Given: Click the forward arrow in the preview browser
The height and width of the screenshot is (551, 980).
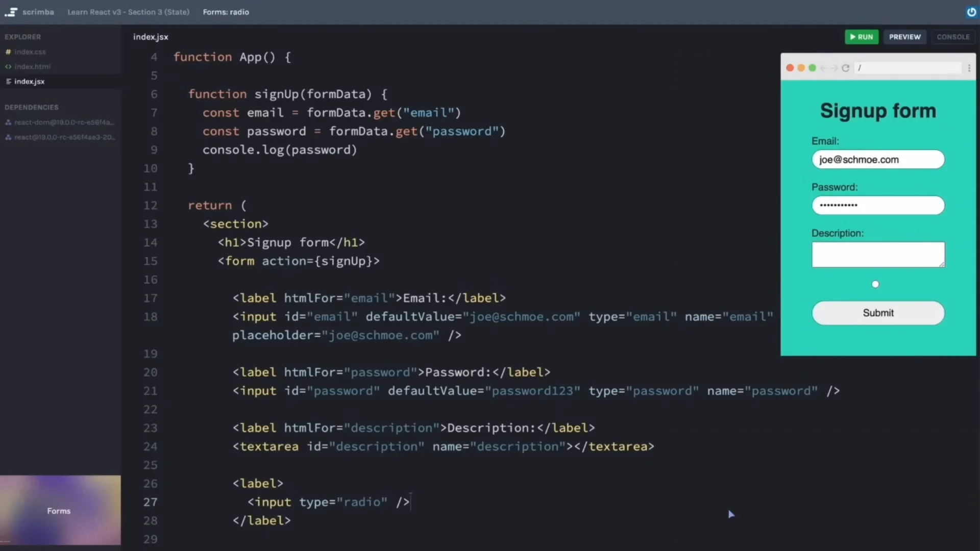Looking at the screenshot, I should 833,68.
